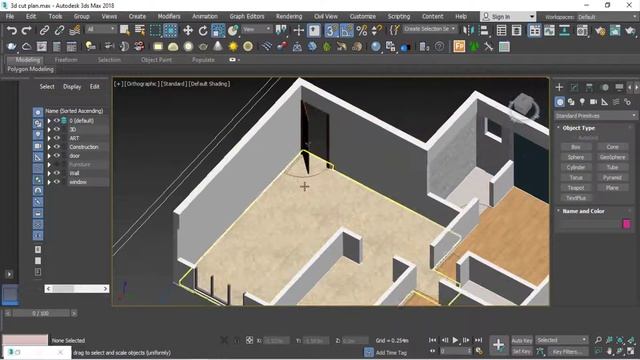
Task: Select the Select and Link tool
Action: 44,30
